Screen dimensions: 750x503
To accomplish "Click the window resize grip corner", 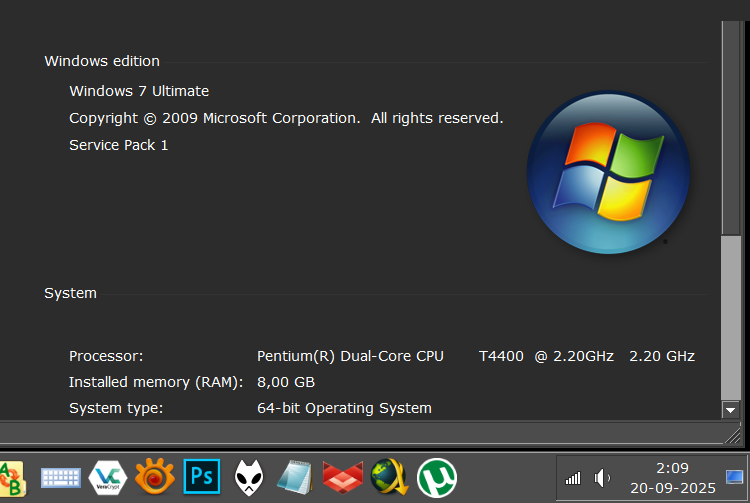I will coord(732,436).
